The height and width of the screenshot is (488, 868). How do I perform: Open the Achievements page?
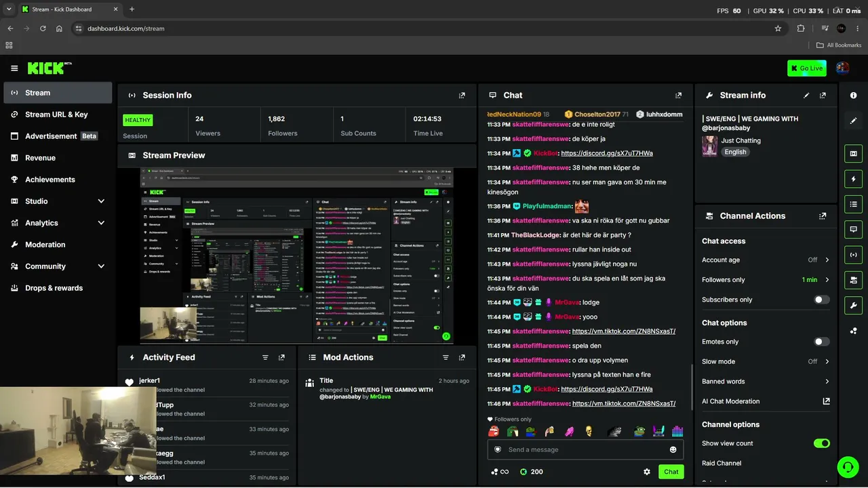(58, 180)
